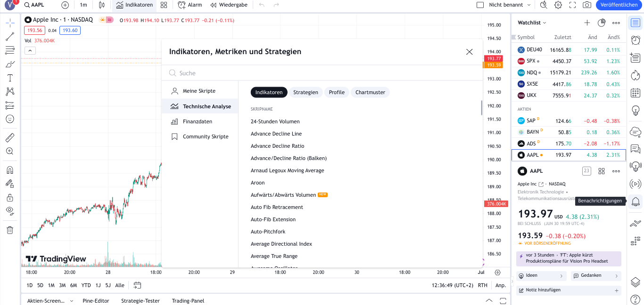The image size is (644, 305).
Task: Open the Hotlists flame sidebar icon
Action: (636, 75)
